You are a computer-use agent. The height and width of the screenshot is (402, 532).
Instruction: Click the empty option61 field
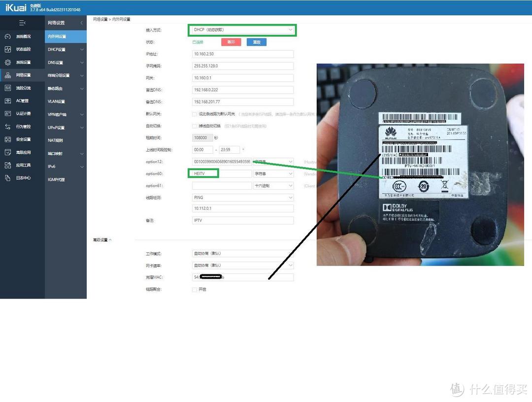click(x=222, y=186)
